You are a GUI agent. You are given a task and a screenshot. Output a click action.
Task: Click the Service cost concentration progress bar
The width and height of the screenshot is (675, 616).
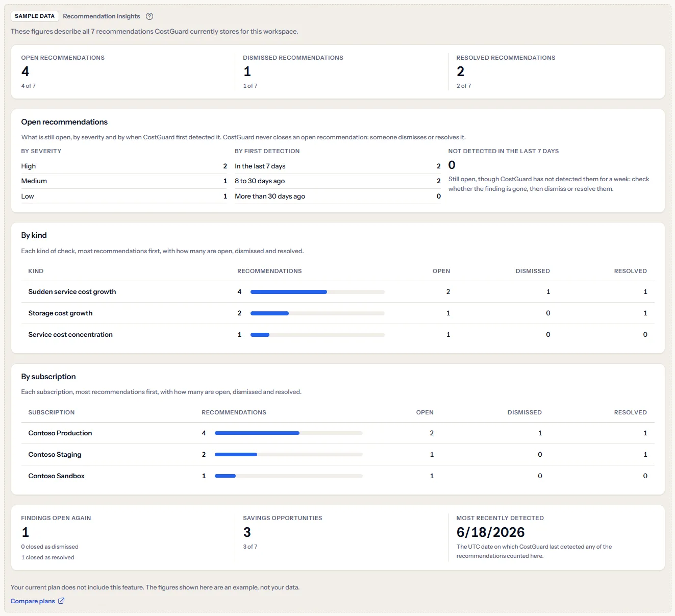[317, 335]
